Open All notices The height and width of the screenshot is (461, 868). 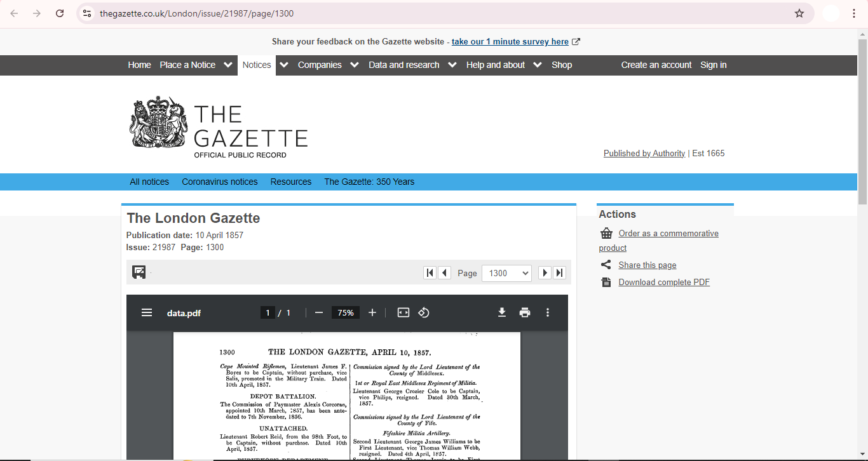[149, 182]
